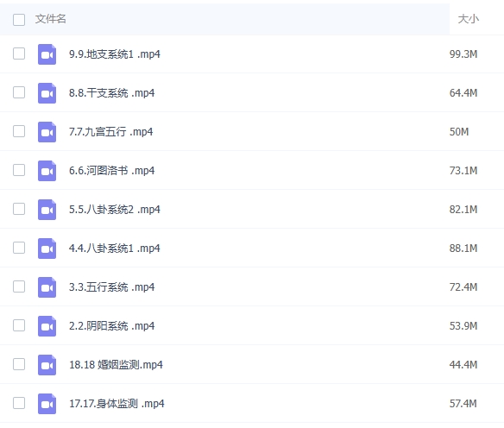
Task: Click the video icon for 9.9.地支系统1
Action: pos(47,54)
